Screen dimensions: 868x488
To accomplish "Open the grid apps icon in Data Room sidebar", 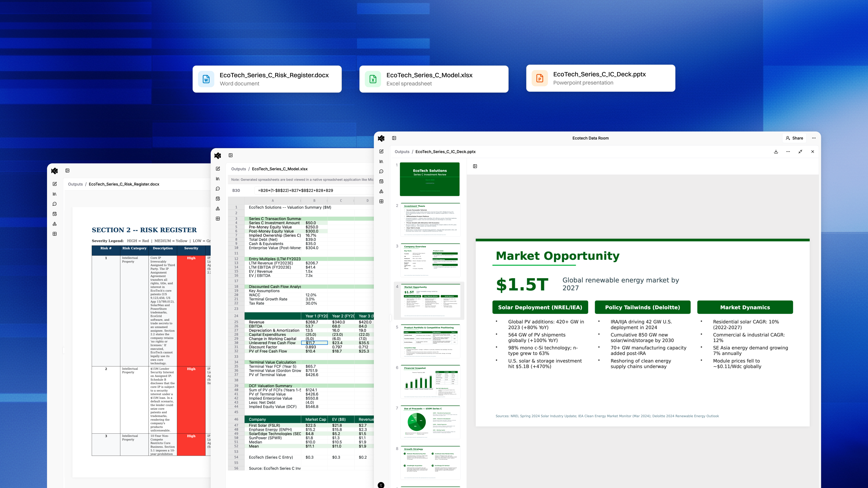I will pos(381,201).
